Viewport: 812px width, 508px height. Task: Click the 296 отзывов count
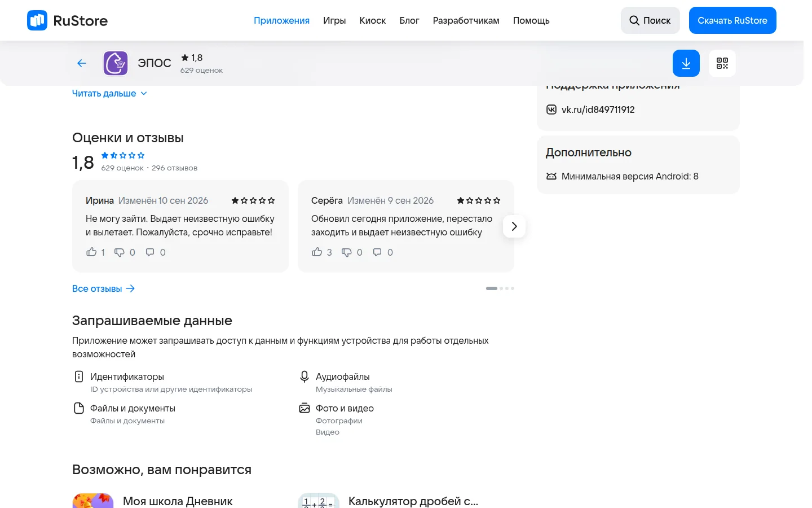pos(174,168)
